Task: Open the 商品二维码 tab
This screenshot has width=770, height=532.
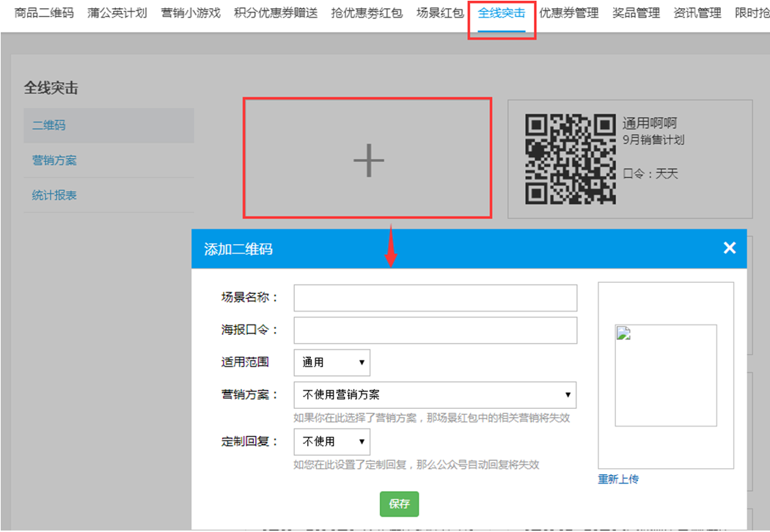Action: 44,13
